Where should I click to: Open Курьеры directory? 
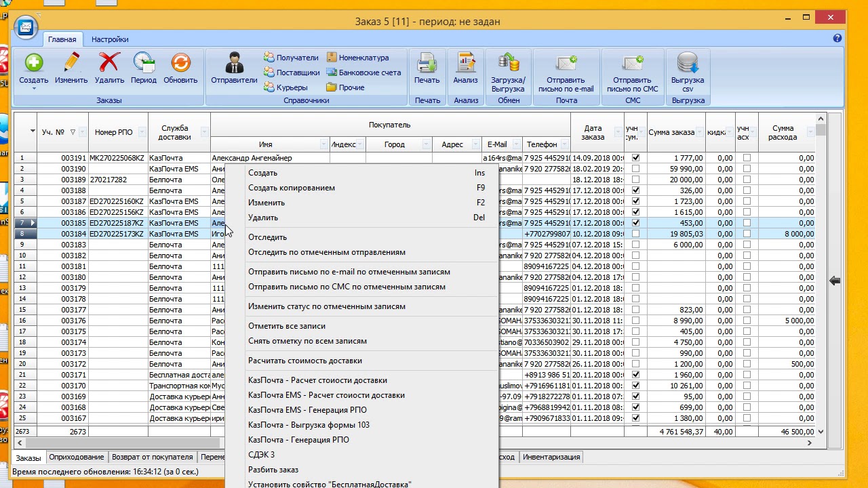point(285,87)
